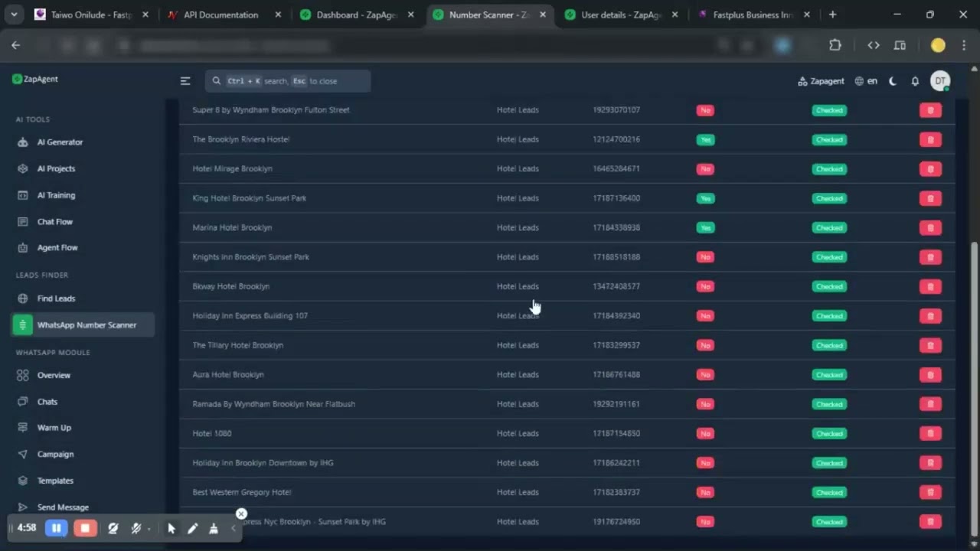
Task: Switch to the Fastplus Business tab
Action: click(753, 15)
